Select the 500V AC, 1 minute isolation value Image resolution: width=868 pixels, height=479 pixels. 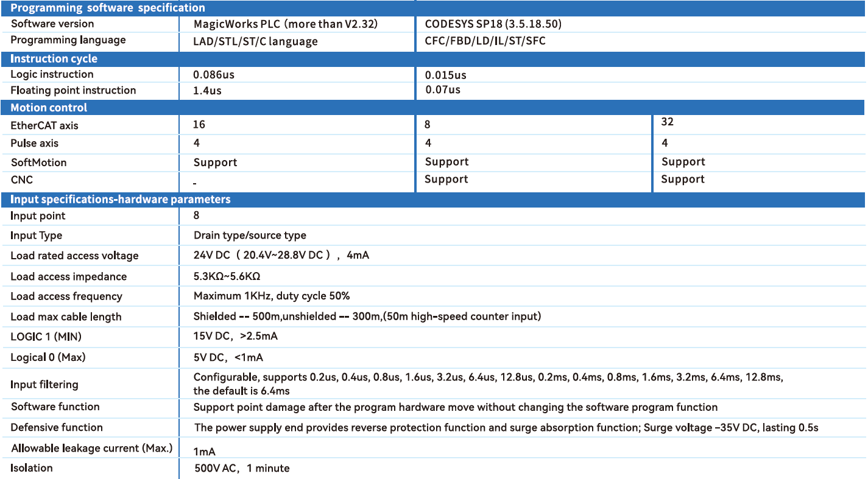(x=241, y=468)
